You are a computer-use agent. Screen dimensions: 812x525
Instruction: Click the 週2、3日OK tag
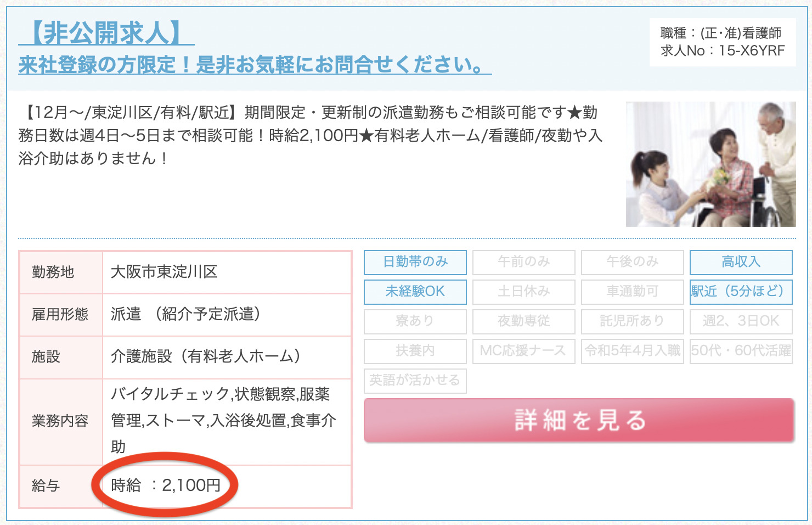tap(741, 321)
